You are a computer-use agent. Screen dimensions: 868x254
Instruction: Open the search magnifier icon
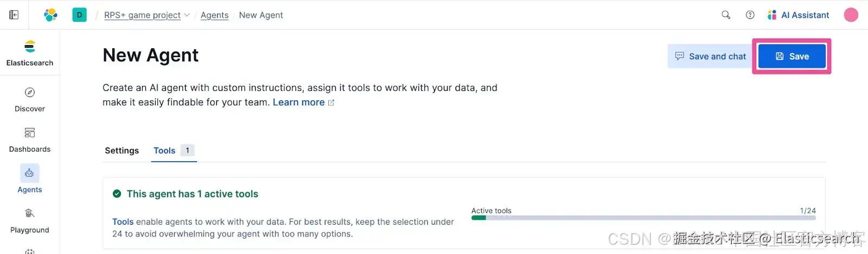click(x=726, y=15)
